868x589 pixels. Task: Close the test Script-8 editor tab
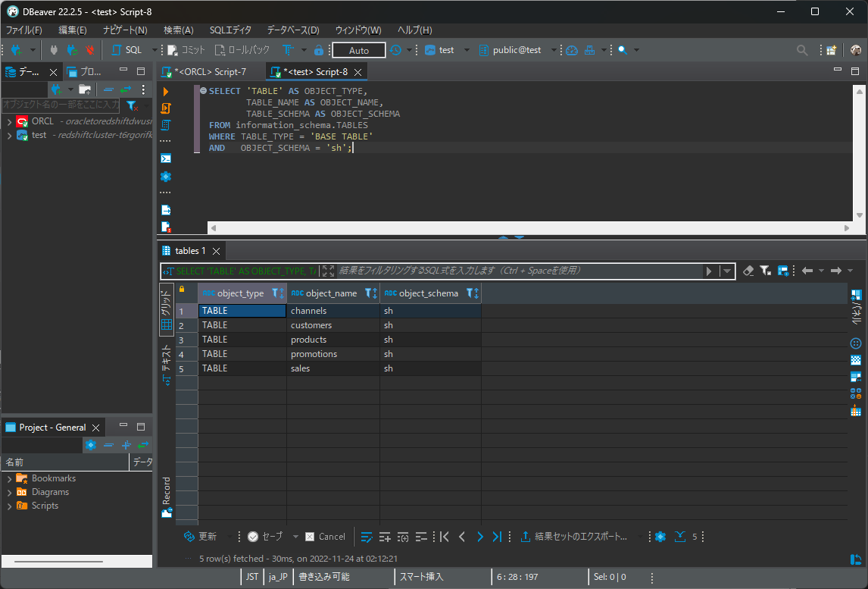click(x=358, y=72)
